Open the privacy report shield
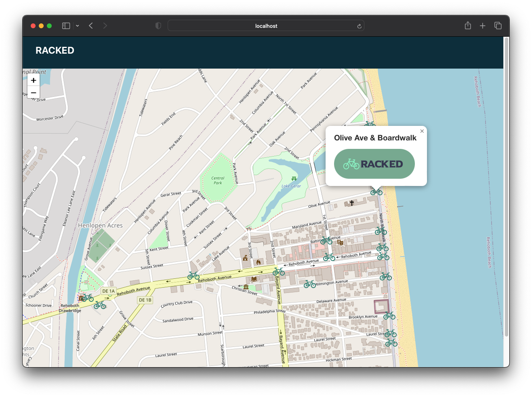The image size is (532, 397). coord(158,26)
